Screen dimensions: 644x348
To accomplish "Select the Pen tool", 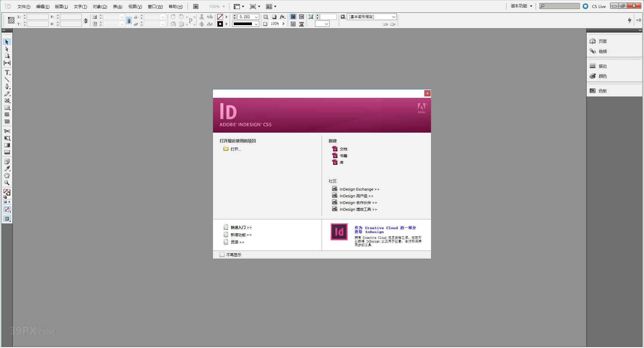I will [x=7, y=86].
